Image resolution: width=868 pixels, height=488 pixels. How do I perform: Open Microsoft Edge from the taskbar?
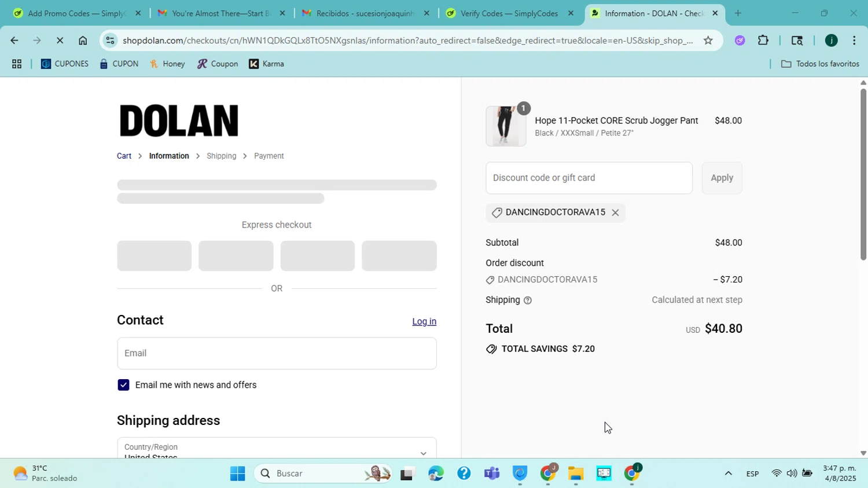point(436,474)
